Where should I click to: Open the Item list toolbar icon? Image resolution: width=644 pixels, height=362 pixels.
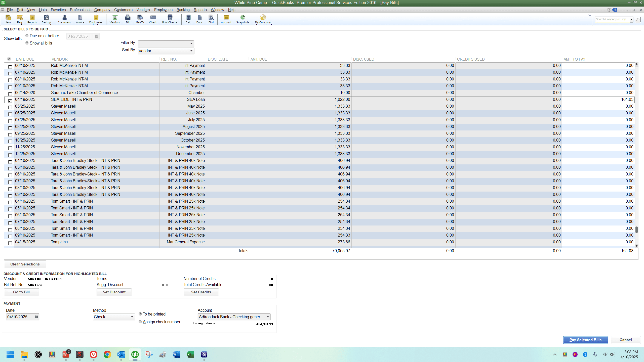click(8, 19)
